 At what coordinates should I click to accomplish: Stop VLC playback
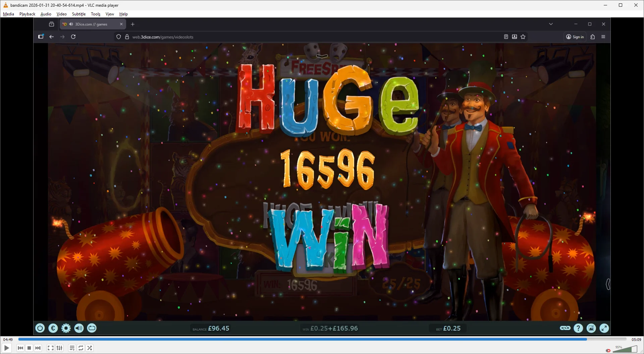tap(29, 348)
